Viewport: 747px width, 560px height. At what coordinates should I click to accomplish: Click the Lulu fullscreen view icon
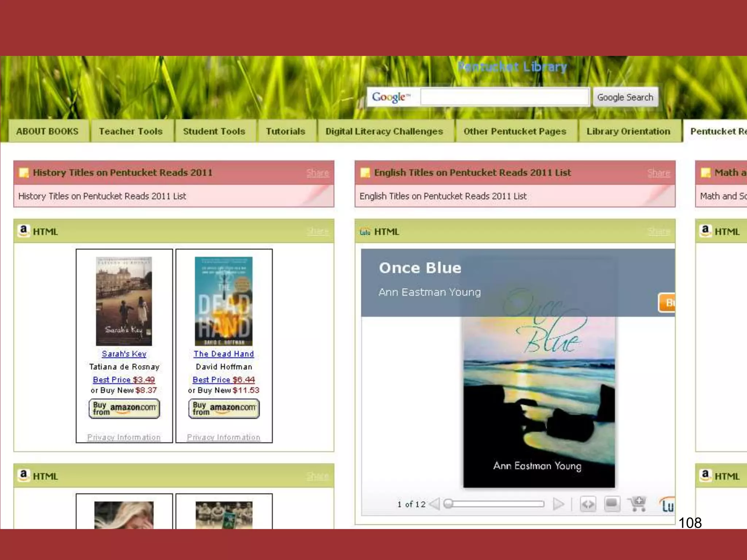pos(612,504)
